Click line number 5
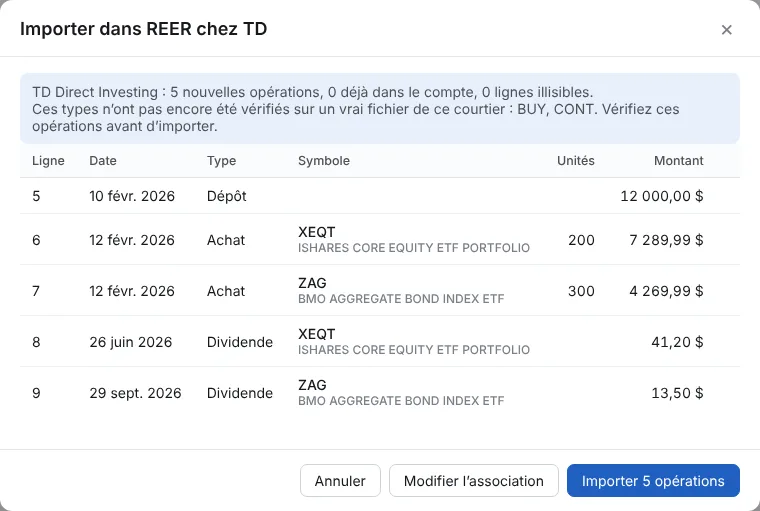Viewport: 760px width, 511px height. click(36, 196)
